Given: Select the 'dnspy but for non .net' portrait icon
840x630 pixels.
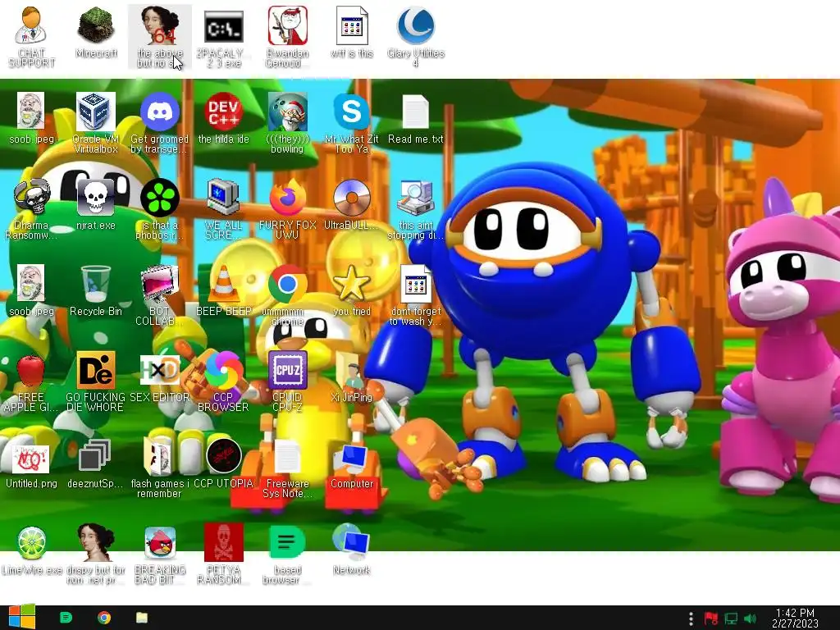Looking at the screenshot, I should (96, 543).
